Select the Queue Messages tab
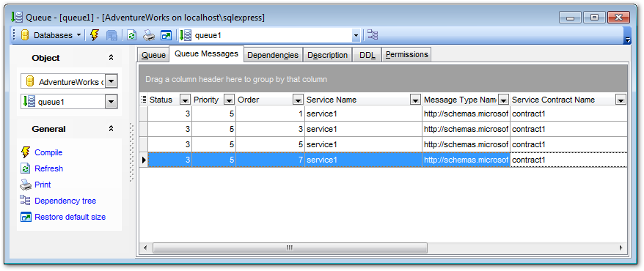 tap(207, 53)
